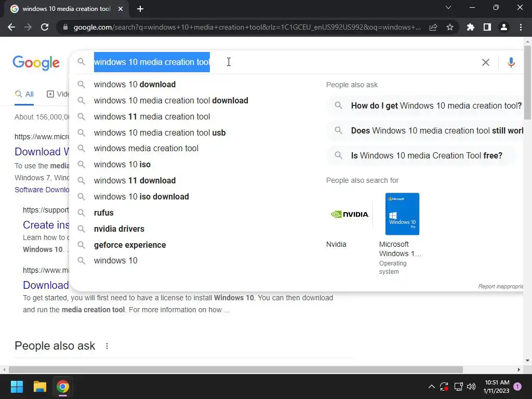Click in the Google search input field
The image size is (532, 399).
click(285, 62)
